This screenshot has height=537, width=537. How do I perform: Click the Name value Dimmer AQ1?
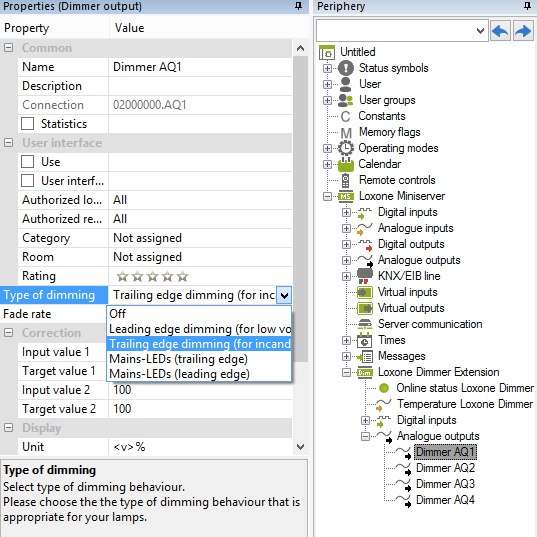(200, 67)
